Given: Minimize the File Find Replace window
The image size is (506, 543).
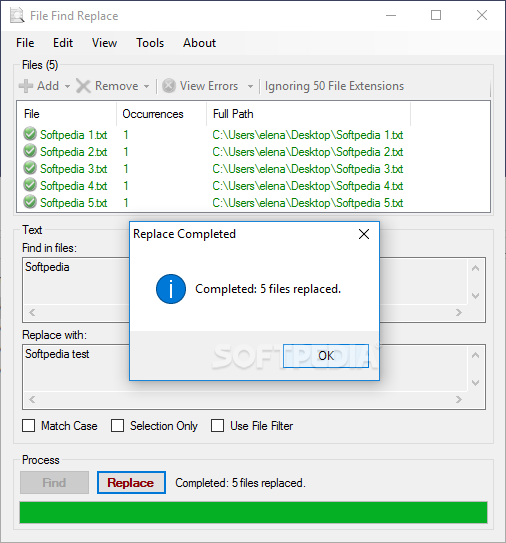Looking at the screenshot, I should [x=391, y=15].
